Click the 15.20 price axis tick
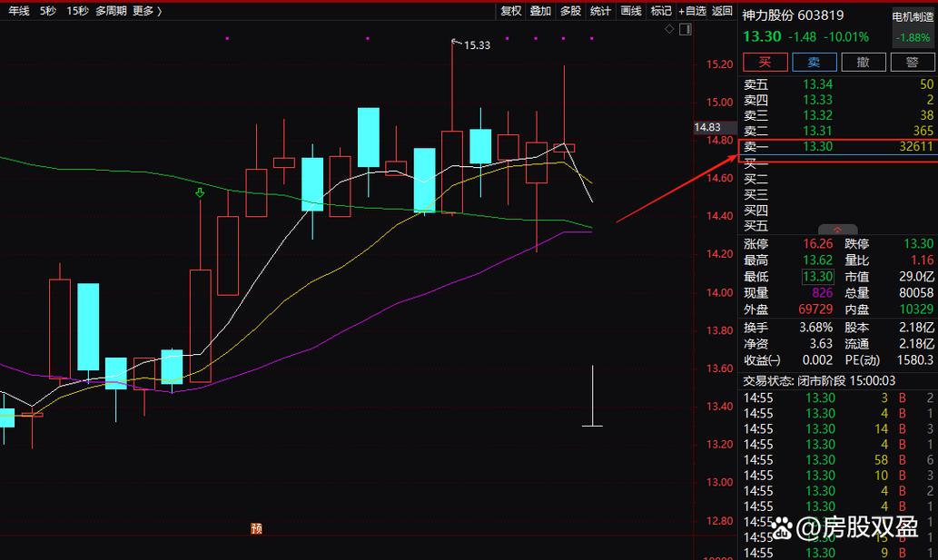The width and height of the screenshot is (938, 560). (x=719, y=64)
